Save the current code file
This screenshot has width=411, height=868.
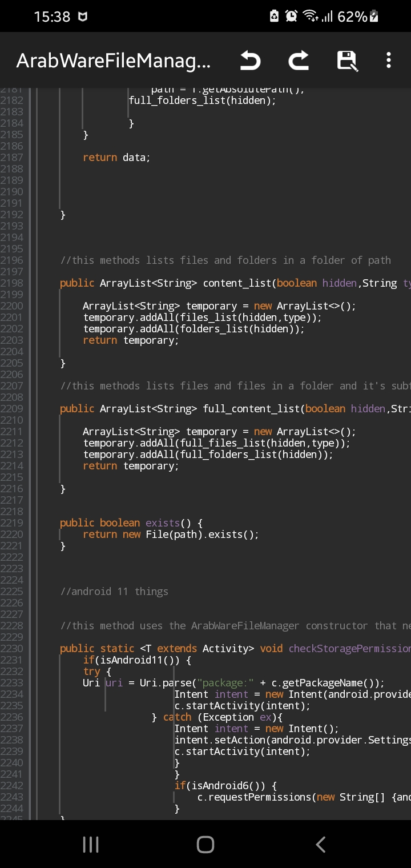click(x=346, y=60)
